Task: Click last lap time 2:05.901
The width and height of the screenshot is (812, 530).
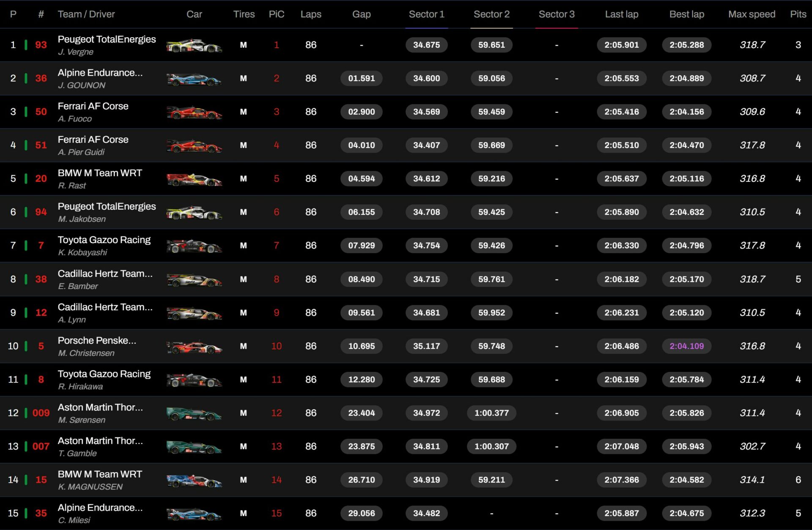Action: tap(621, 45)
